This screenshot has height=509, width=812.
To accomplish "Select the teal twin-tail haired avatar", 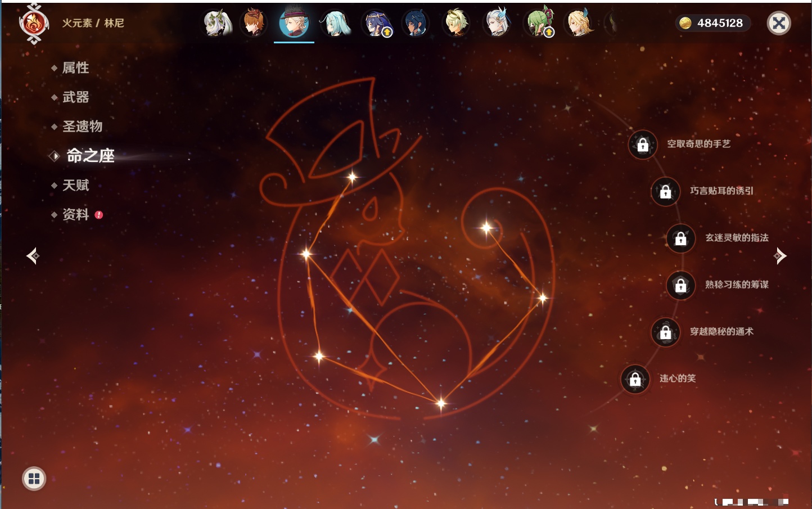I will pyautogui.click(x=335, y=23).
